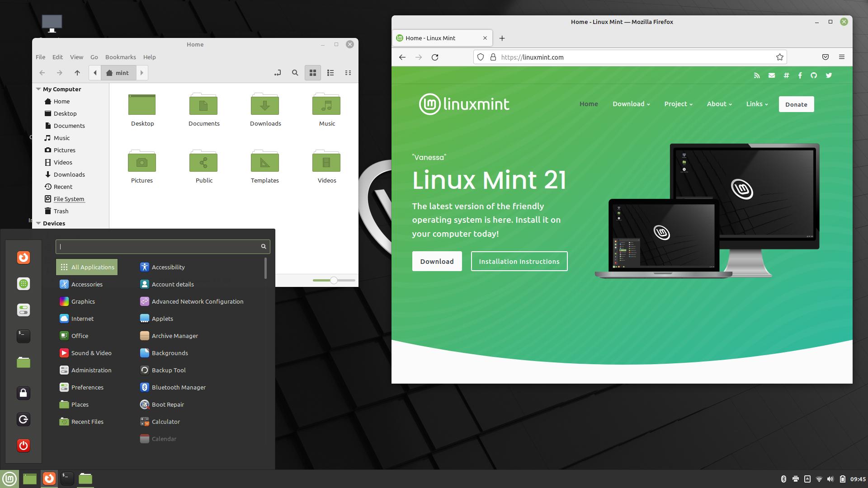Open the Go menu in file manager
Viewport: 868px width, 488px height.
(x=94, y=57)
